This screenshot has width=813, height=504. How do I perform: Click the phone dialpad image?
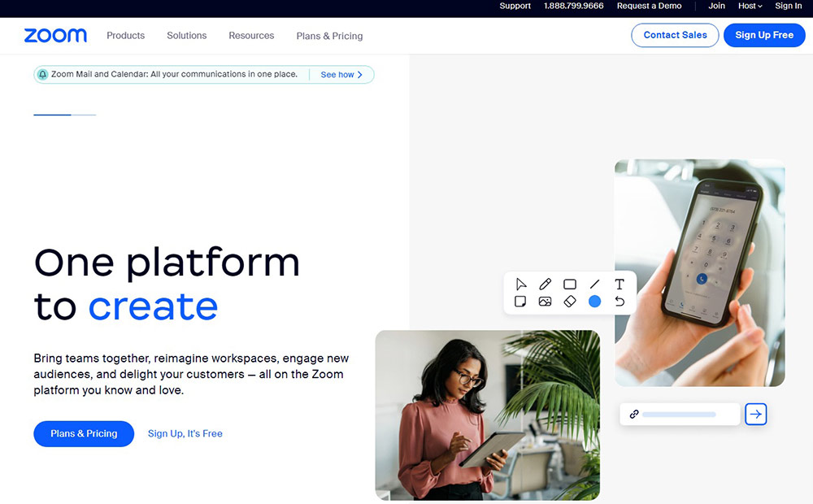pyautogui.click(x=699, y=273)
